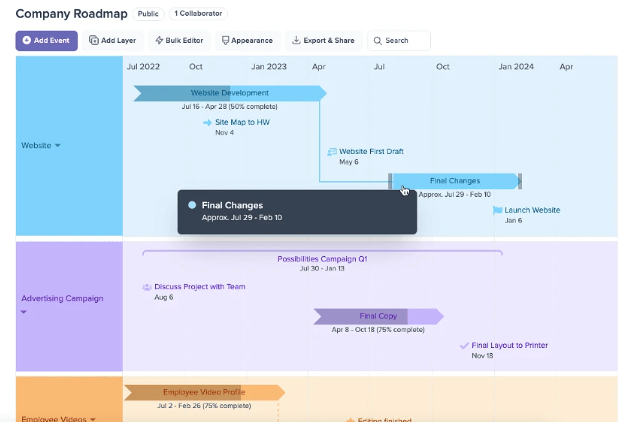The height and width of the screenshot is (422, 618).
Task: Open the 1 Collaborator badge
Action: pyautogui.click(x=198, y=13)
